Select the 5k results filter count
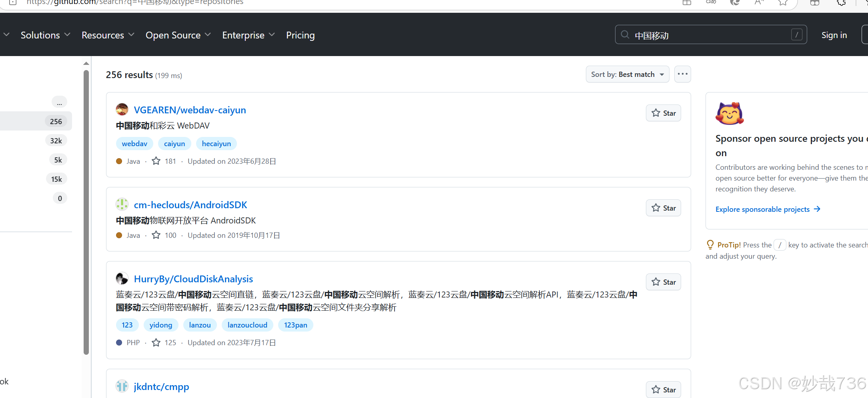Image resolution: width=868 pixels, height=398 pixels. [x=58, y=160]
